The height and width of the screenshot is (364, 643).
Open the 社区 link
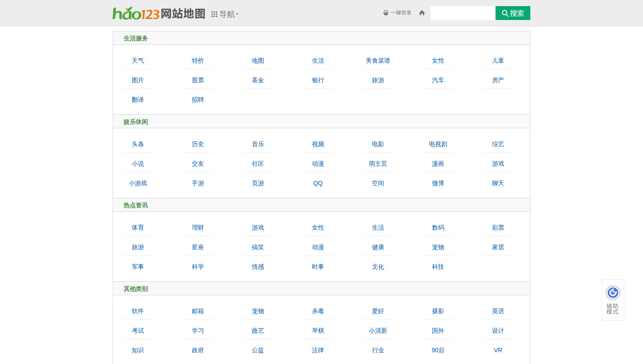coord(258,164)
